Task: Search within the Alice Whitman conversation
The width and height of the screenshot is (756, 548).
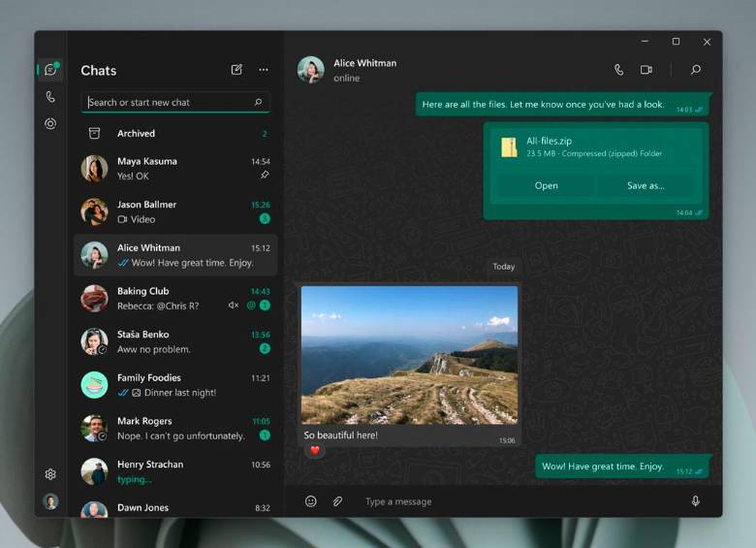Action: tap(695, 70)
